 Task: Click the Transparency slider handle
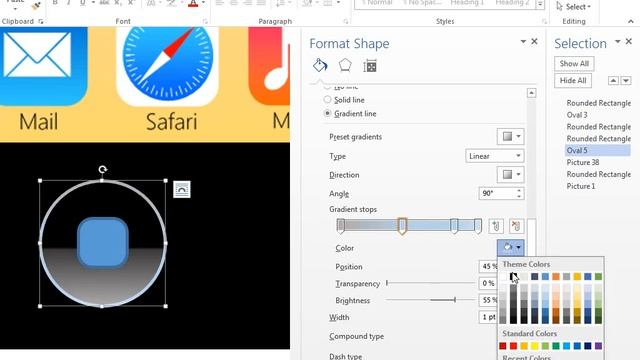click(x=387, y=283)
